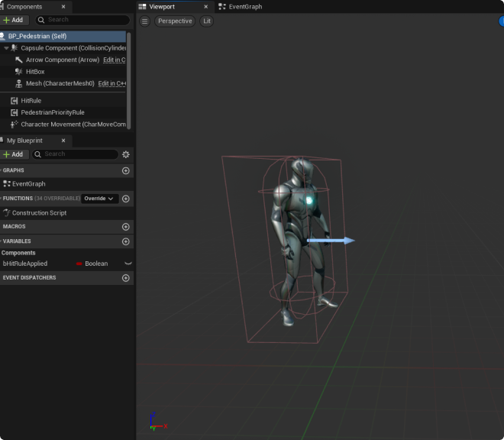Open the Lit view mode dropdown
504x440 pixels.
point(206,21)
